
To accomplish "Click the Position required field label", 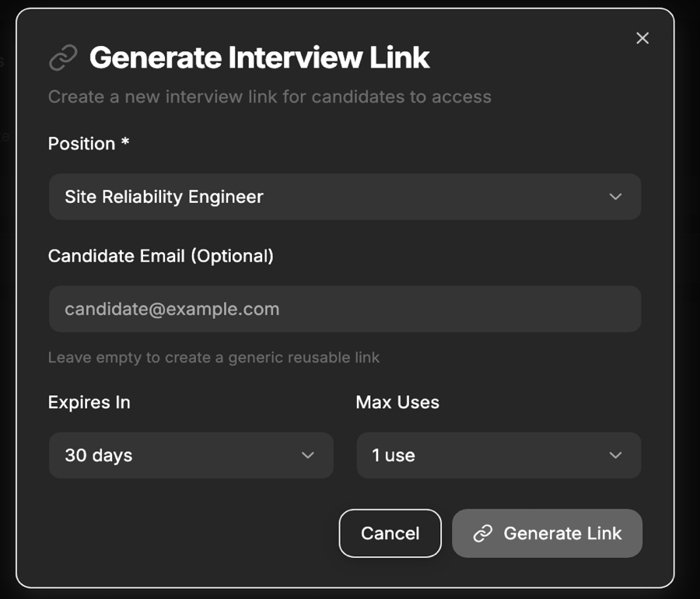I will pos(88,144).
